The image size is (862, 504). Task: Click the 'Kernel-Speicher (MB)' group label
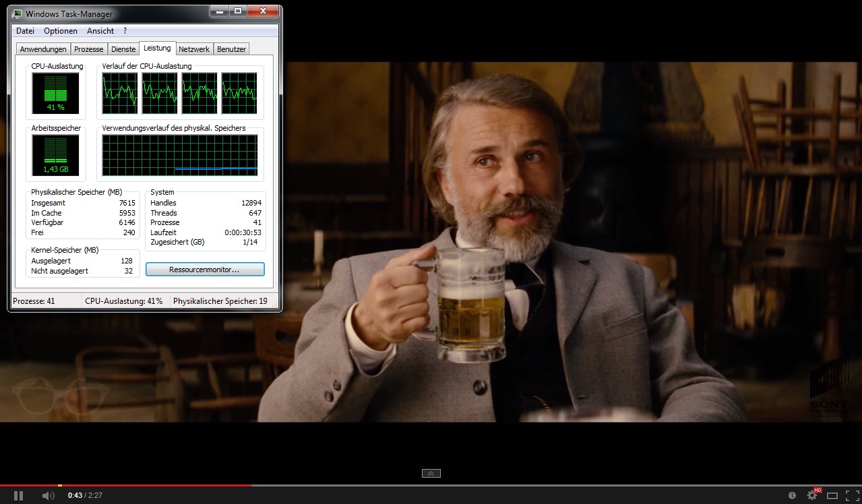(x=65, y=250)
